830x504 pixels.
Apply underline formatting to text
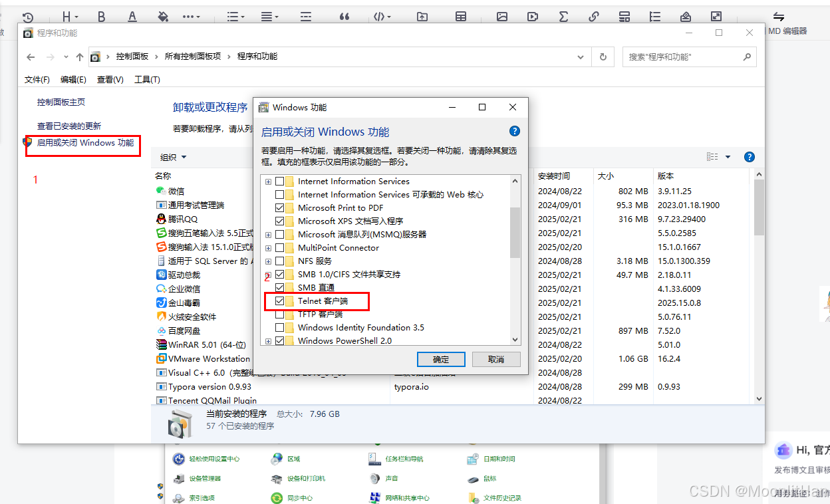132,16
